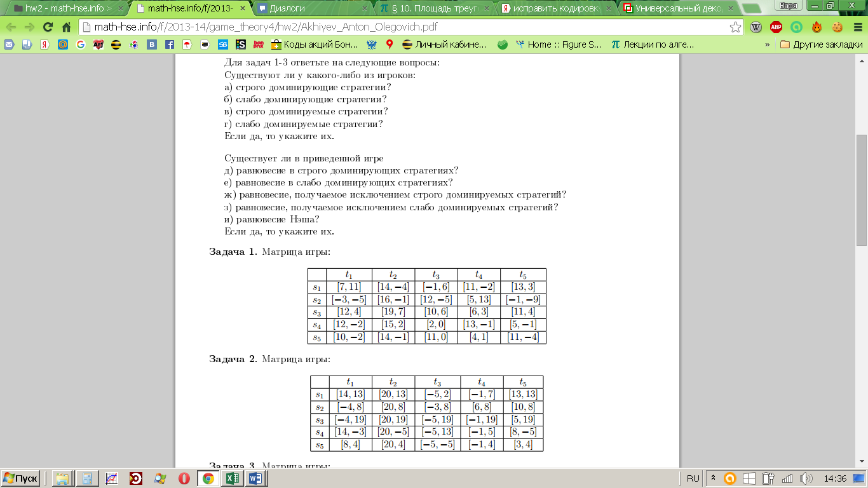Click the cookie extension icon

click(x=837, y=27)
